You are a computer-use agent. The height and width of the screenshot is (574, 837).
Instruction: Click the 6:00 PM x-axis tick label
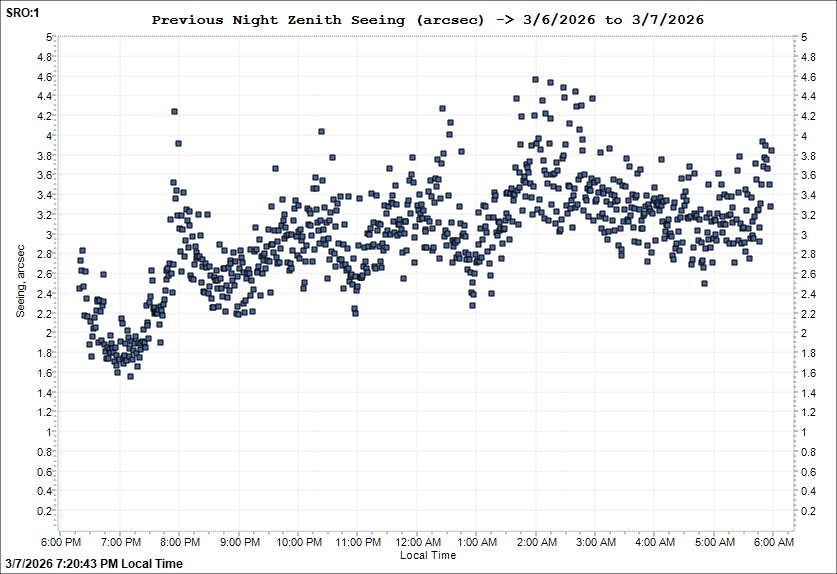tap(61, 542)
